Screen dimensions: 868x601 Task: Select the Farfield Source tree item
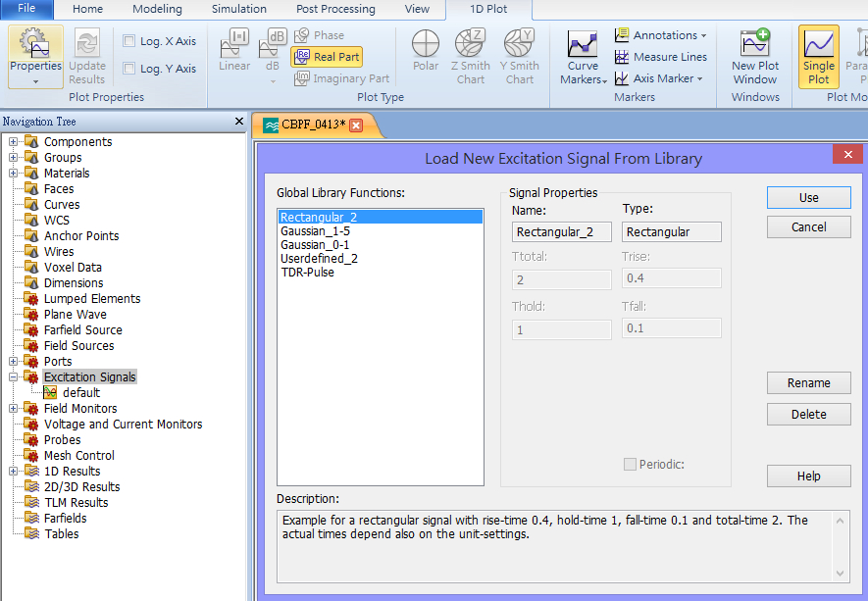[x=83, y=330]
